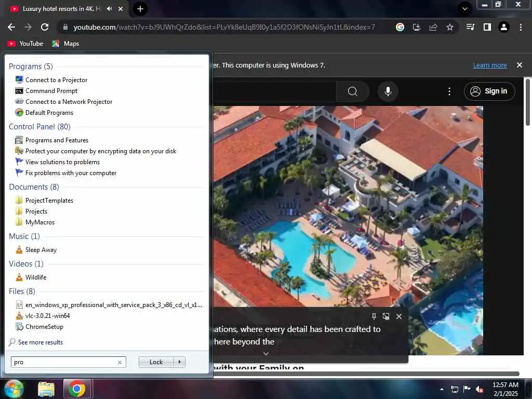Click the page's vertical scrollbar

click(528, 102)
